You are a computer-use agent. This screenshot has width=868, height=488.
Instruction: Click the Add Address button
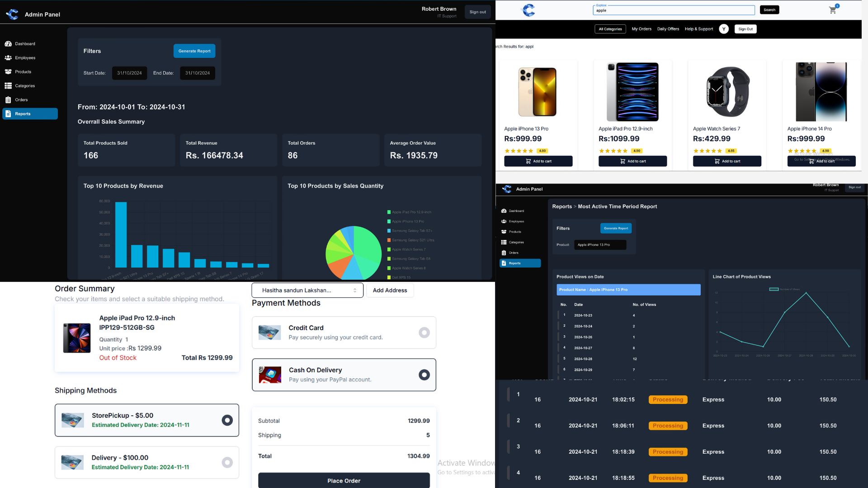[x=390, y=291]
